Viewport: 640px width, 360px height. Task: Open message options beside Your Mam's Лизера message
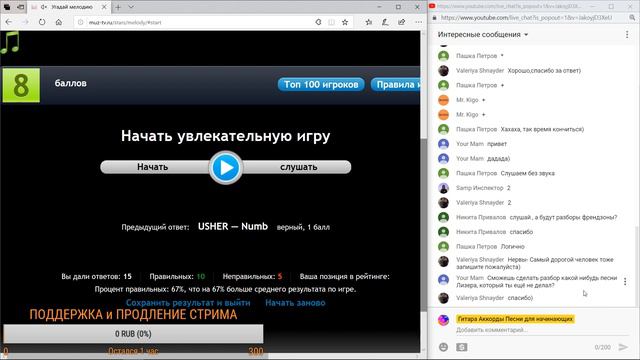(x=625, y=282)
